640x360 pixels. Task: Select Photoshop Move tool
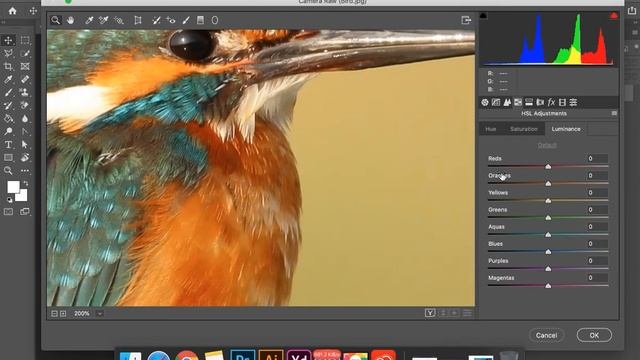click(x=8, y=40)
